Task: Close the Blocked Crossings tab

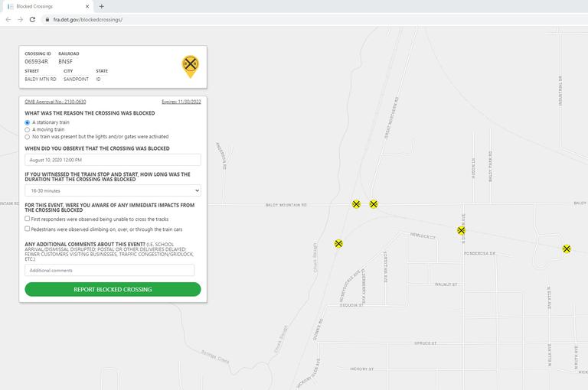Action: click(87, 6)
